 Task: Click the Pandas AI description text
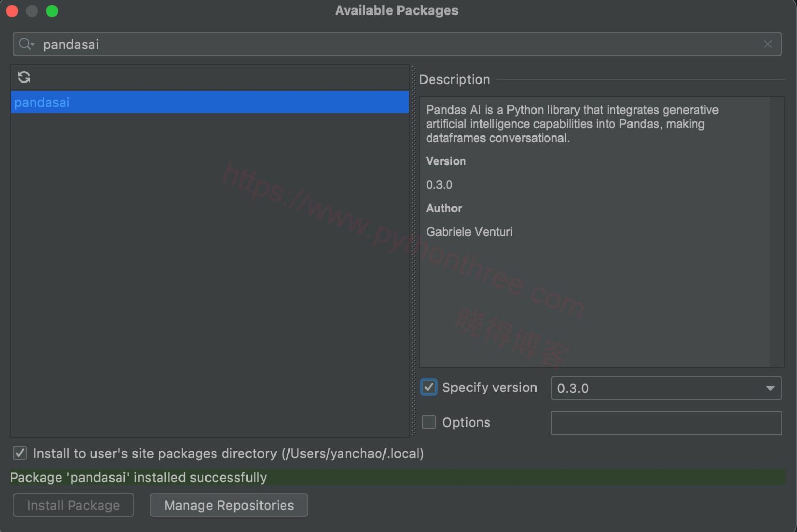coord(572,124)
